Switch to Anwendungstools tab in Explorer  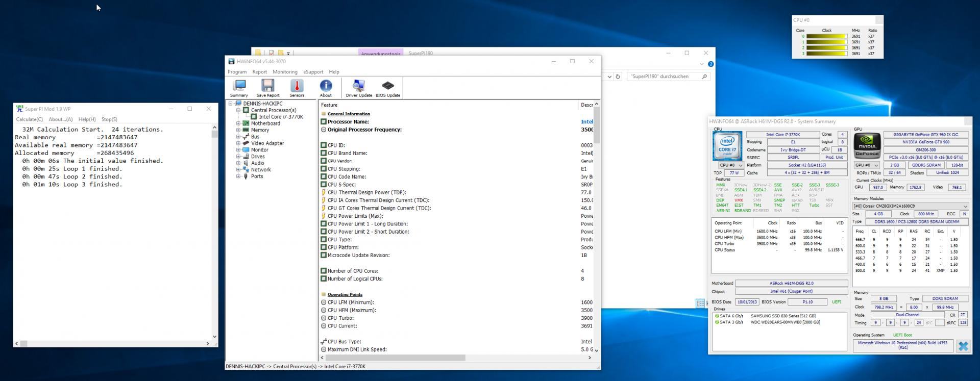pyautogui.click(x=380, y=53)
